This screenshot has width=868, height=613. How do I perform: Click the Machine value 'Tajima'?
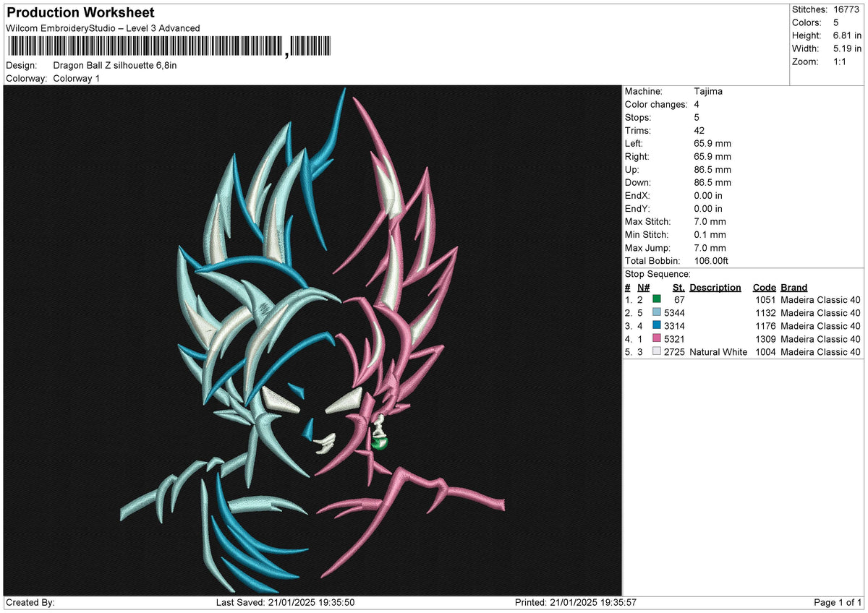pyautogui.click(x=708, y=91)
